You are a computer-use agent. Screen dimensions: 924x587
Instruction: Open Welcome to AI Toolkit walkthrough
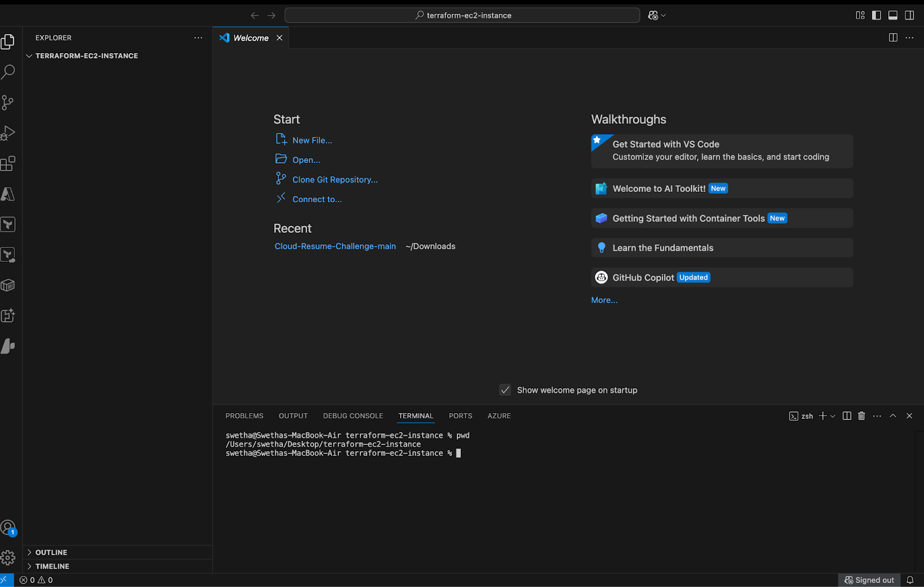point(722,188)
